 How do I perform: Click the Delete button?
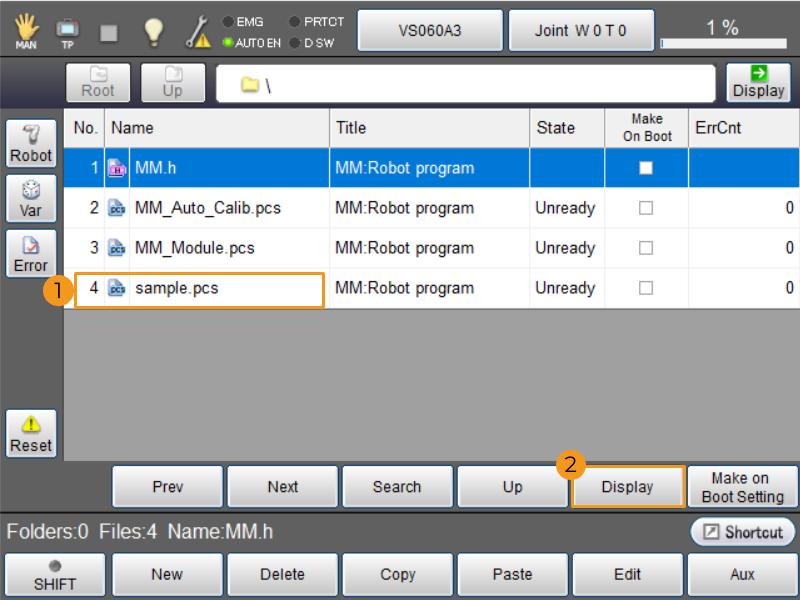pyautogui.click(x=283, y=574)
